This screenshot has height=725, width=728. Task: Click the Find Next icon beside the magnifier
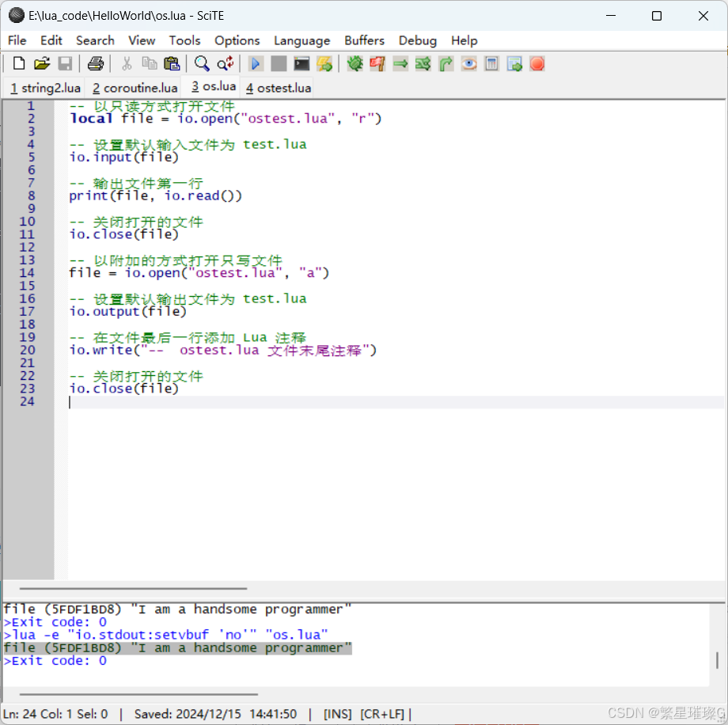click(224, 63)
